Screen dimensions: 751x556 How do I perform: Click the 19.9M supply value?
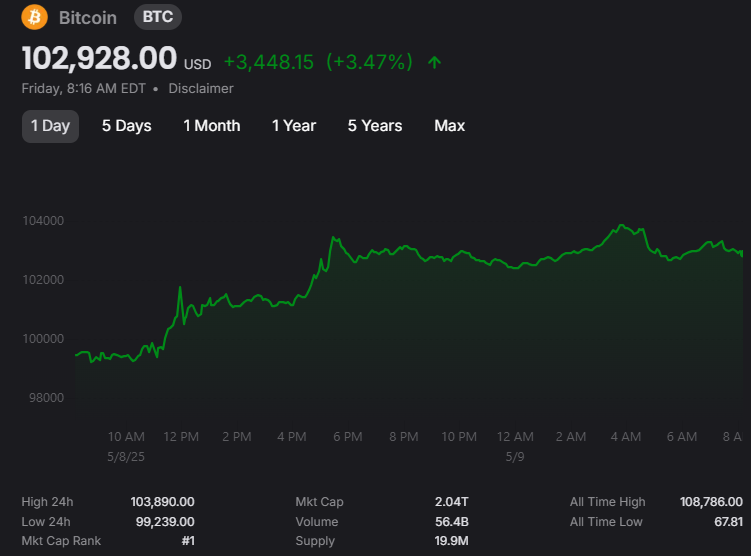click(x=451, y=541)
